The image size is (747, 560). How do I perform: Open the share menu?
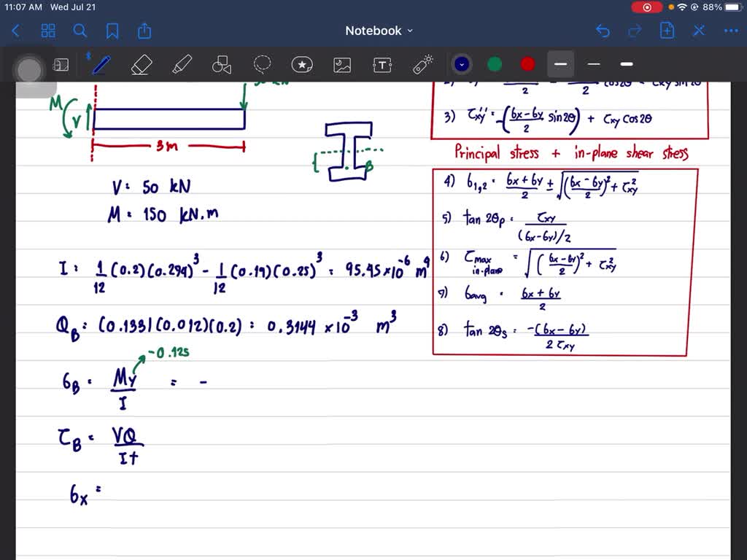point(144,30)
